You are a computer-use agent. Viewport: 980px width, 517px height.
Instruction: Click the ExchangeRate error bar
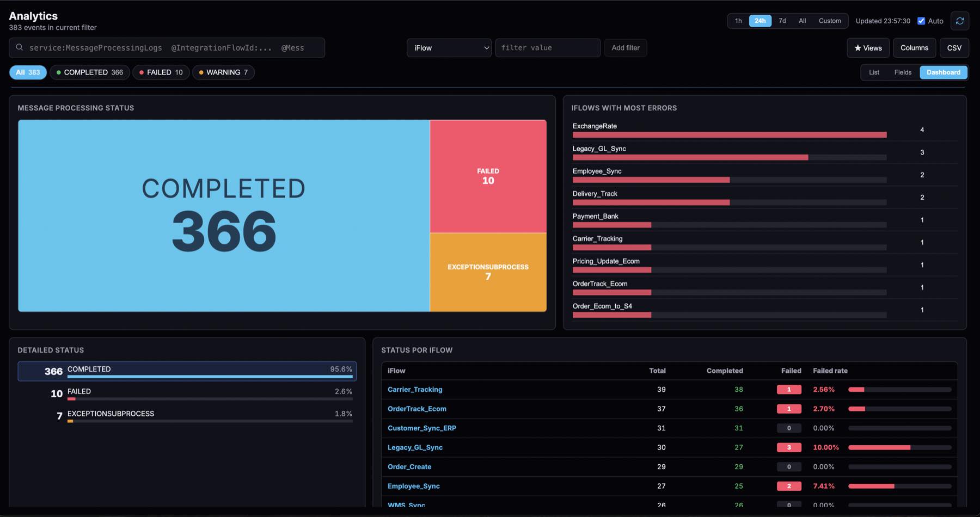pos(730,134)
